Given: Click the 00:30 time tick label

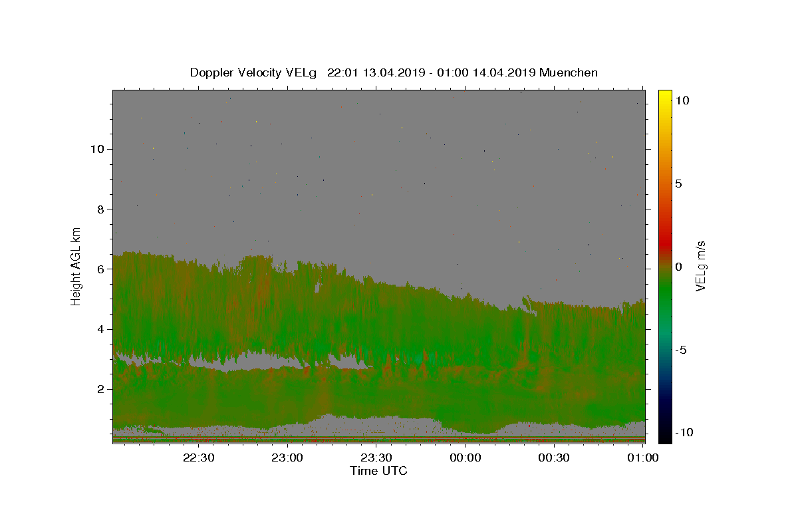Looking at the screenshot, I should pos(553,458).
